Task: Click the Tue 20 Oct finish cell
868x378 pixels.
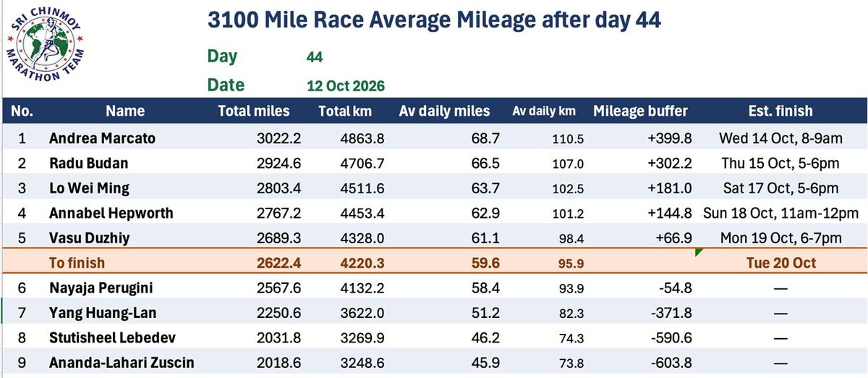Action: tap(781, 263)
